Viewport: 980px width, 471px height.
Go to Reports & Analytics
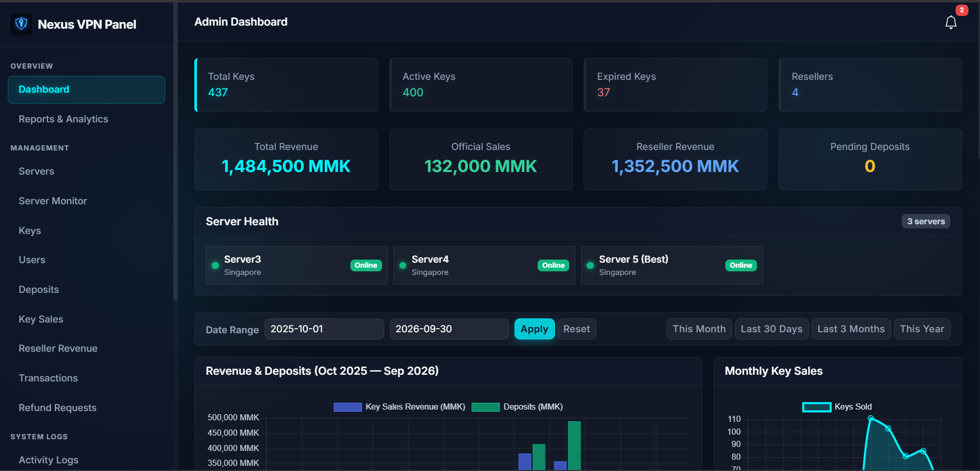(63, 119)
